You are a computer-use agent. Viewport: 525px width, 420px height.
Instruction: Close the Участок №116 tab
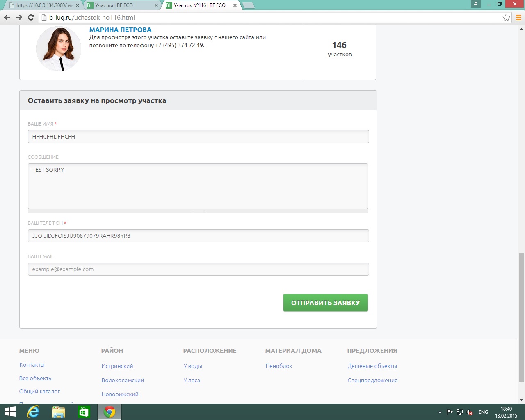click(235, 5)
